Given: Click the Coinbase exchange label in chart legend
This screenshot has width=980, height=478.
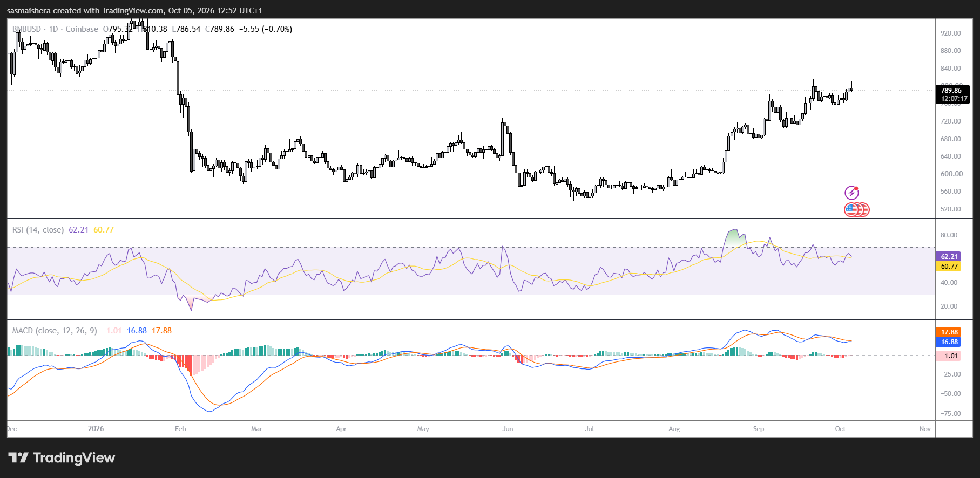Looking at the screenshot, I should tap(82, 29).
